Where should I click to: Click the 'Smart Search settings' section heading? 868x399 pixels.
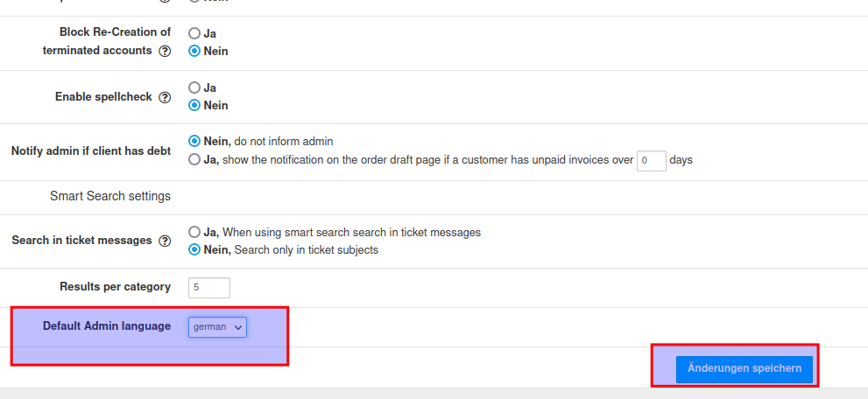[x=110, y=196]
